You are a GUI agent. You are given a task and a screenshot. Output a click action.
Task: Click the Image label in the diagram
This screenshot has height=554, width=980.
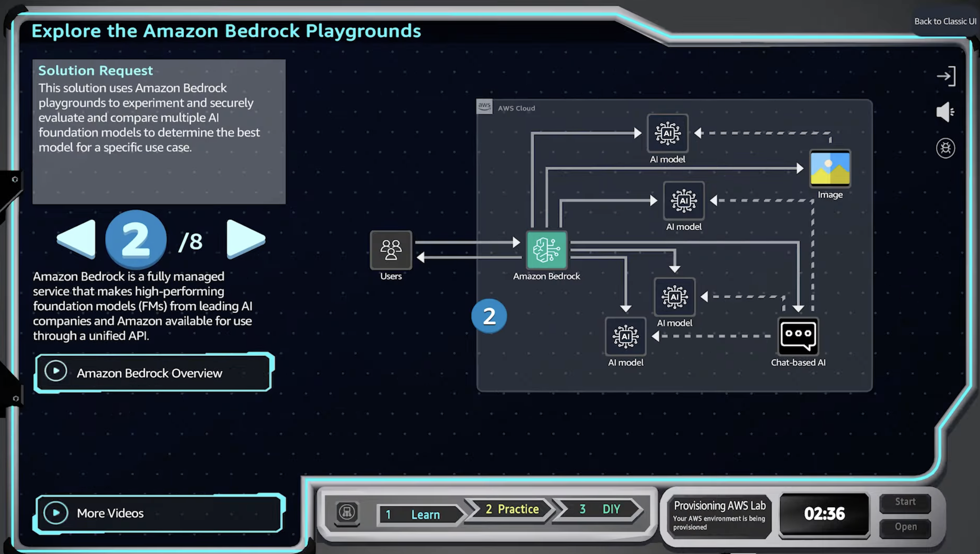click(x=830, y=195)
